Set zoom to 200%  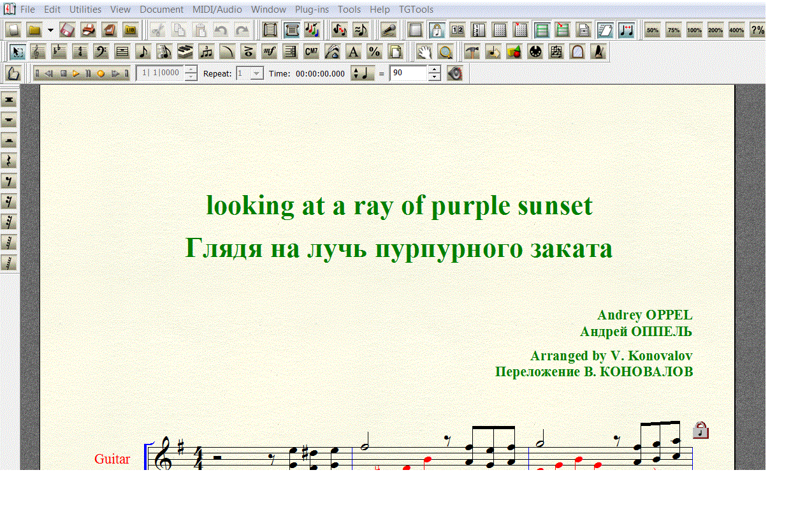pos(716,30)
